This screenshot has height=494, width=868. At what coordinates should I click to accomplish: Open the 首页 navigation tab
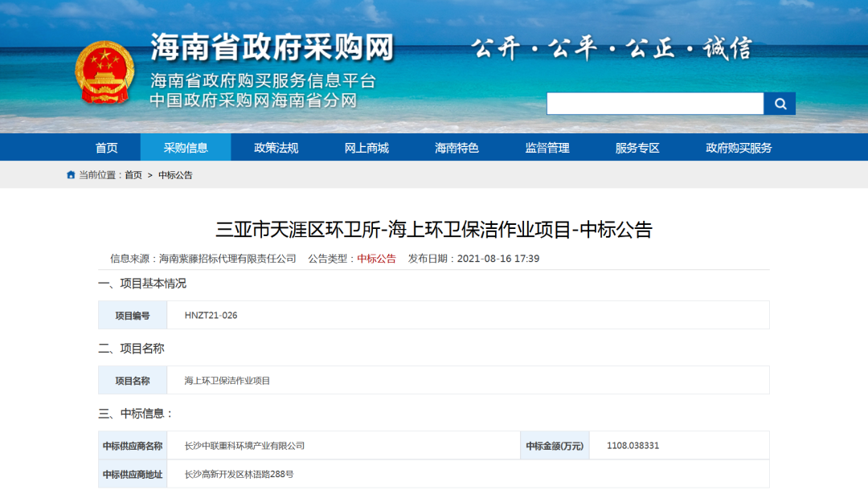[x=106, y=148]
